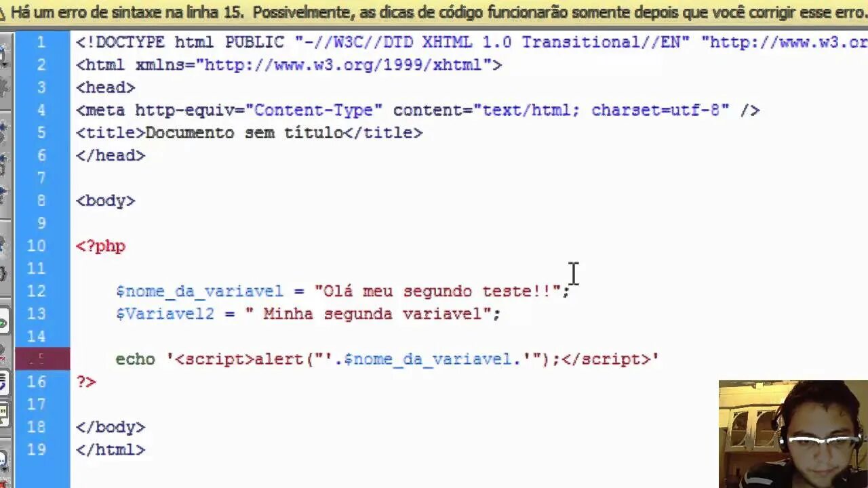Click the string "Olá meu segundo teste!!"
The height and width of the screenshot is (488, 868).
tap(437, 291)
